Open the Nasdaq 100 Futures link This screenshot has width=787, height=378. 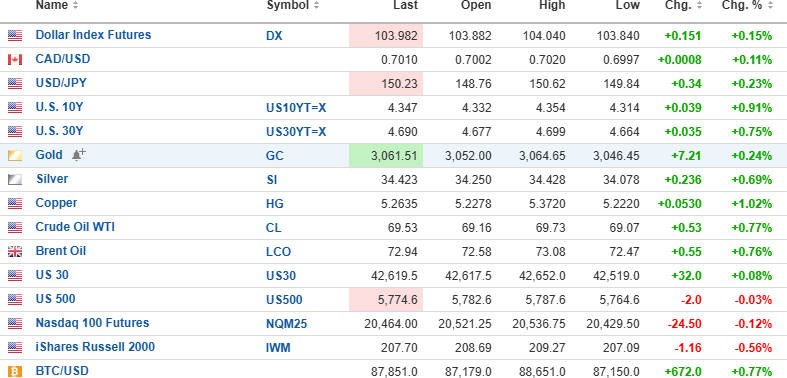pyautogui.click(x=92, y=323)
